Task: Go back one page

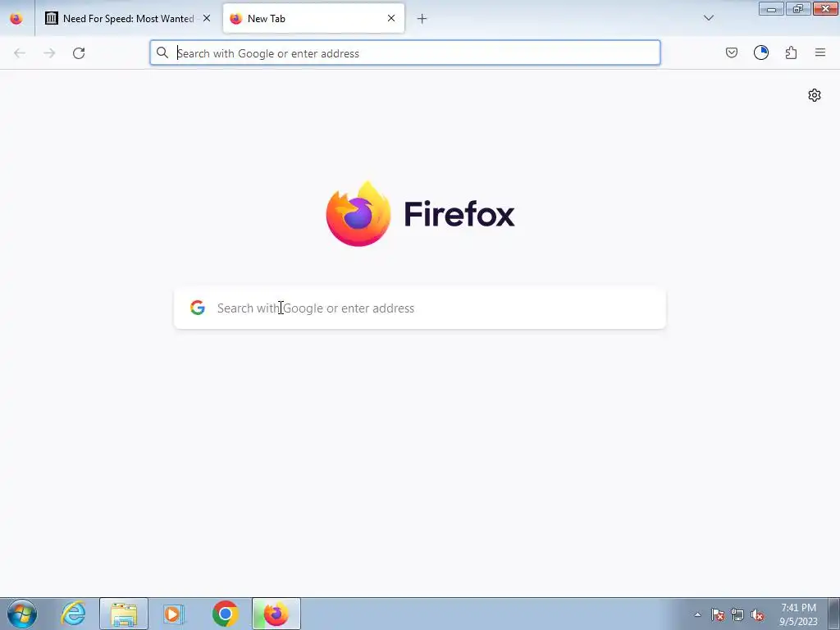Action: coord(20,53)
